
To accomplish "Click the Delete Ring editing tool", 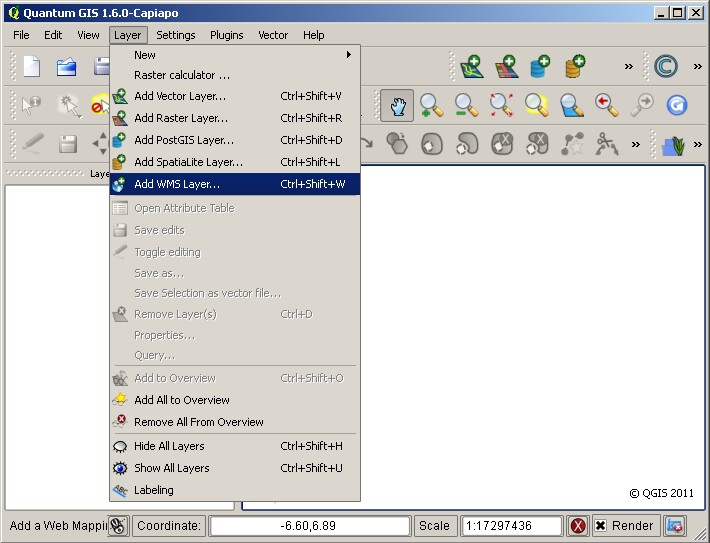I will pos(502,144).
